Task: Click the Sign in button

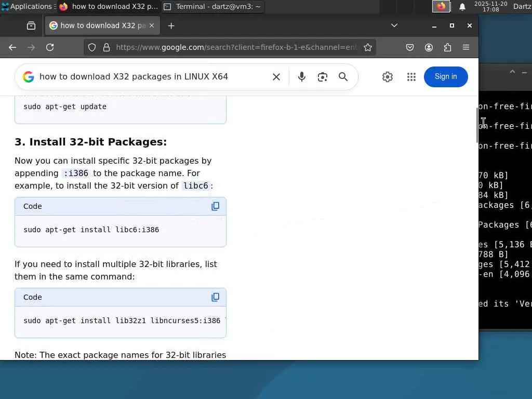Action: click(446, 77)
